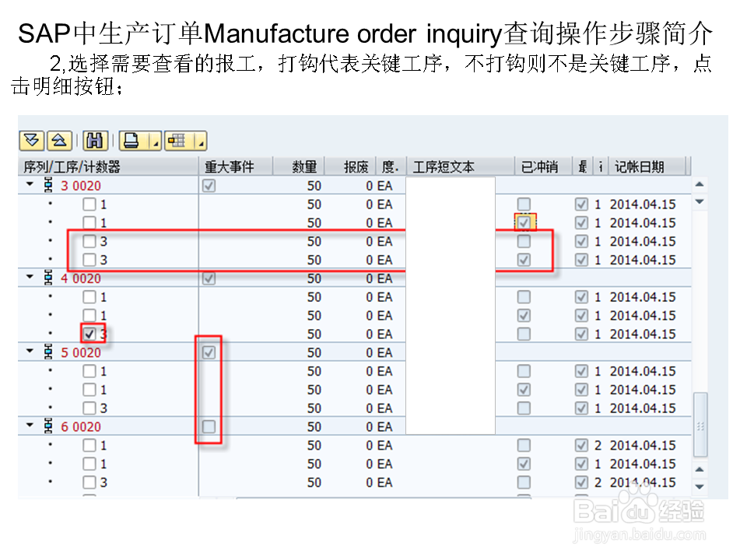Viewport: 747px width, 560px height.
Task: Click the 重大事件 column header
Action: tap(235, 166)
